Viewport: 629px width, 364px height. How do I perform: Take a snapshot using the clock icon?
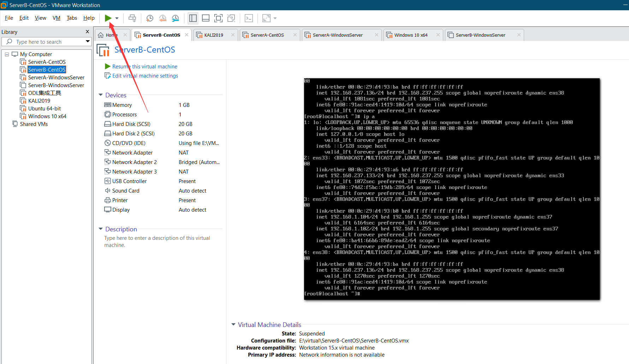pos(149,18)
